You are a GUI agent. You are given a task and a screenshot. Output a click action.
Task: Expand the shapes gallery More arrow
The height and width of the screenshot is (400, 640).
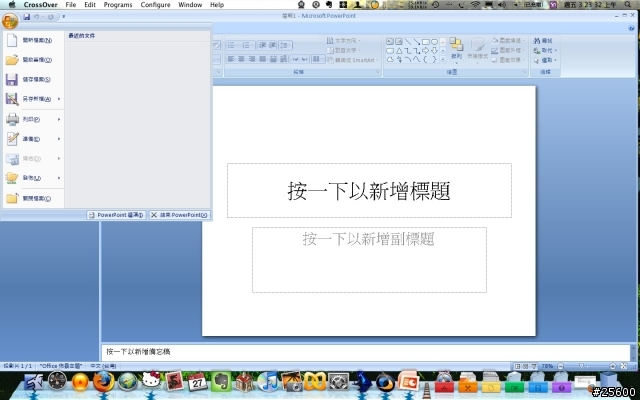[443, 60]
